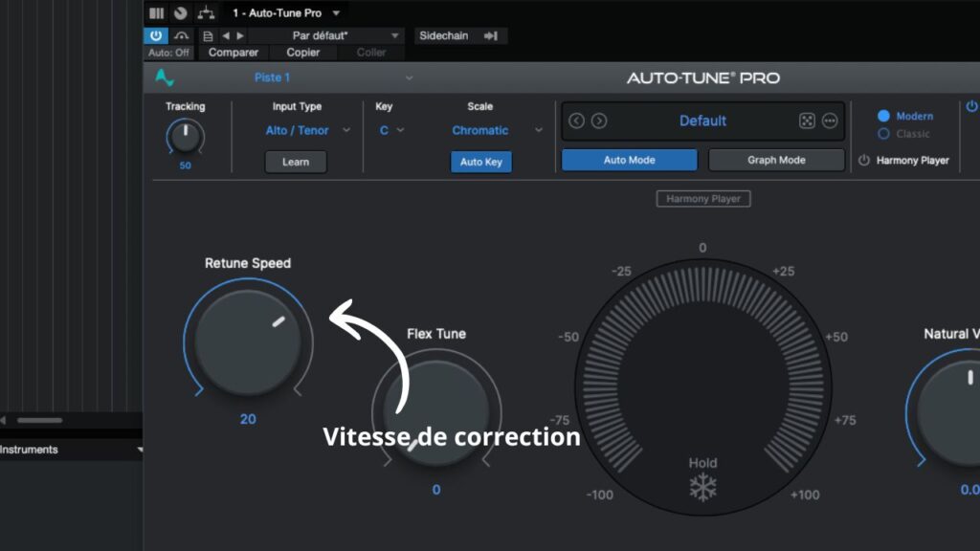This screenshot has width=980, height=551.
Task: Switch to Auto Mode
Action: pyautogui.click(x=630, y=160)
